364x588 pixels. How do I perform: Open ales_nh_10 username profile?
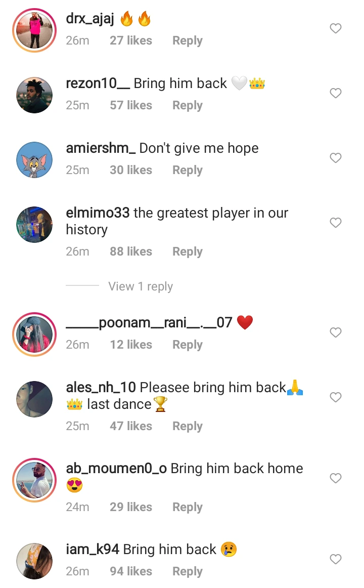tap(101, 388)
